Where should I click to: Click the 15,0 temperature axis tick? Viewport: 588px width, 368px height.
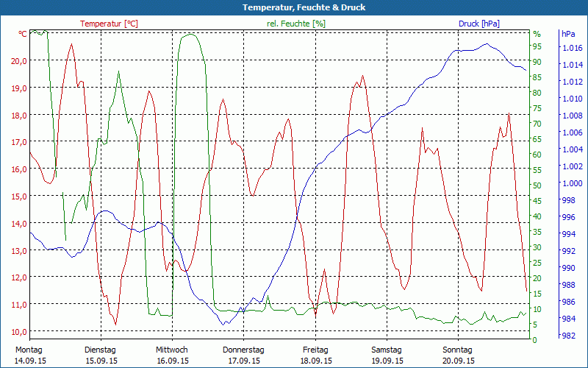point(18,196)
